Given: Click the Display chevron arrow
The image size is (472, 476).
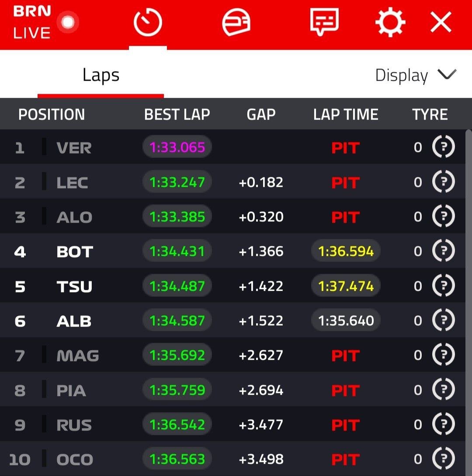Looking at the screenshot, I should click(x=447, y=75).
